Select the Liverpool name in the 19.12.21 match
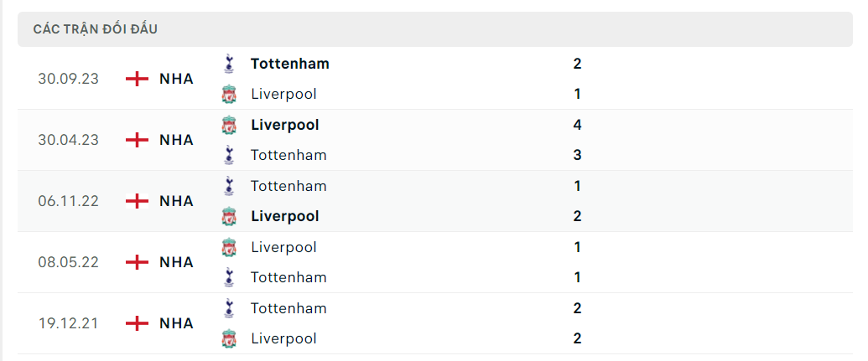Image resolution: width=868 pixels, height=361 pixels. (283, 338)
